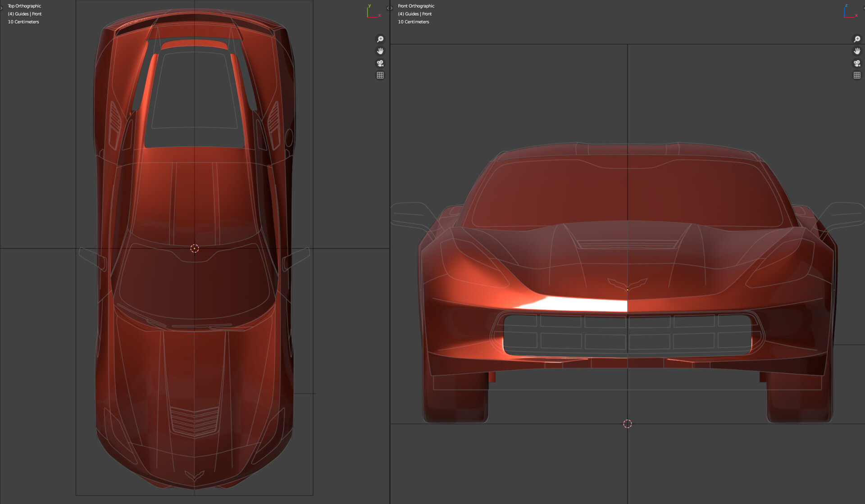
Task: Click the 'Front Orthographic' view label
Action: [x=416, y=6]
